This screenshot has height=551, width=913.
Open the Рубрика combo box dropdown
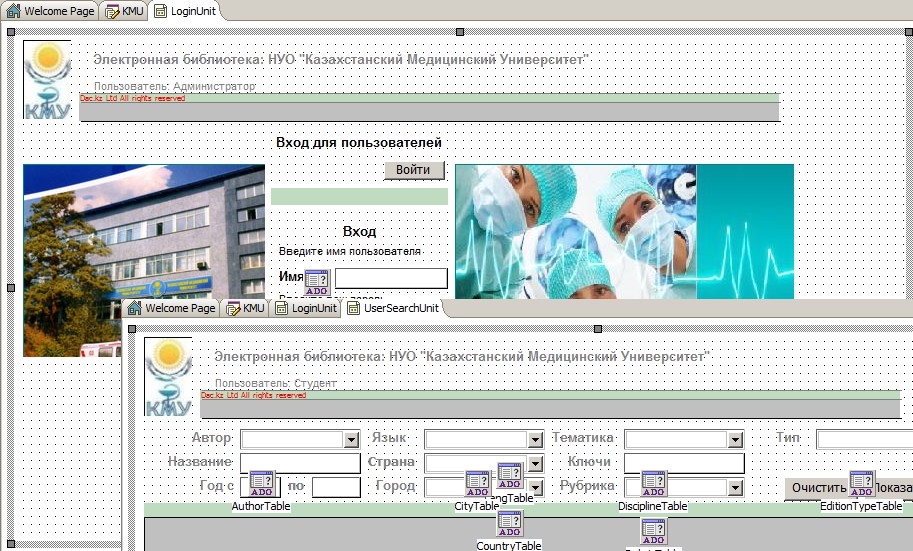tap(735, 488)
